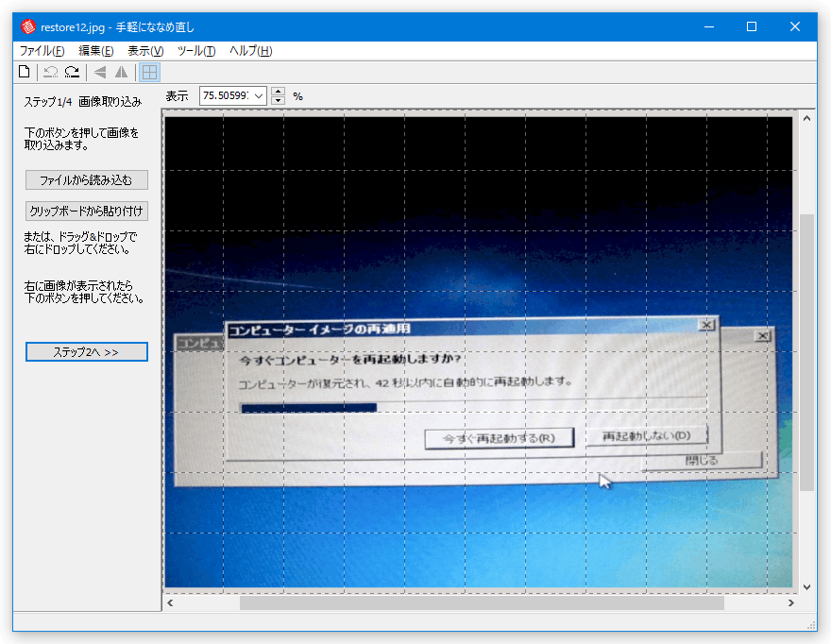831x644 pixels.
Task: Click the ステップ1/4 画像取り込み heading text
Action: point(83,102)
